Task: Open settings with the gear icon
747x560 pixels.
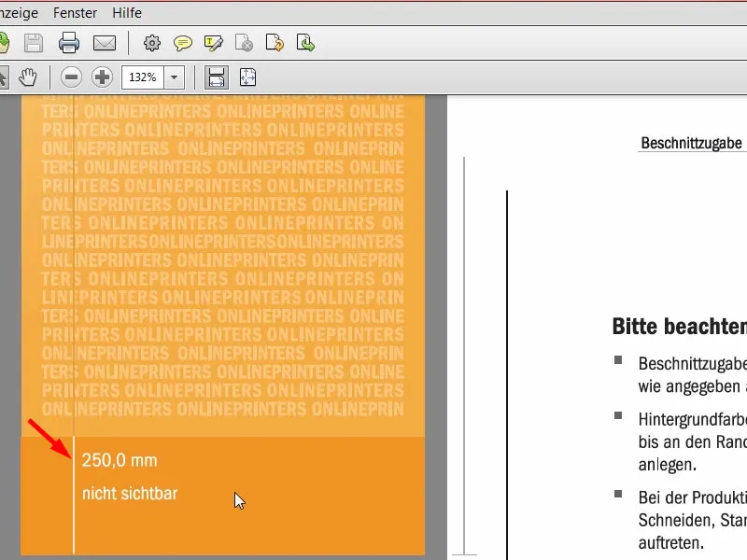Action: click(x=152, y=43)
